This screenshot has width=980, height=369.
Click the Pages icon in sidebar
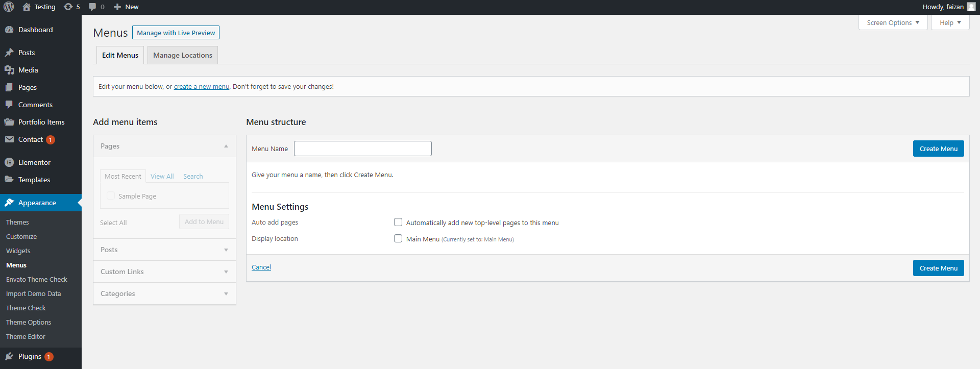pos(9,87)
